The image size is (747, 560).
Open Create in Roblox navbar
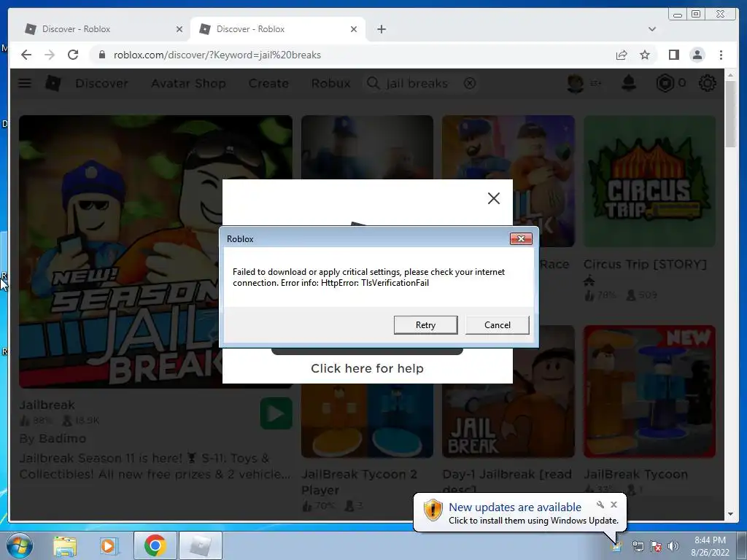click(x=268, y=83)
